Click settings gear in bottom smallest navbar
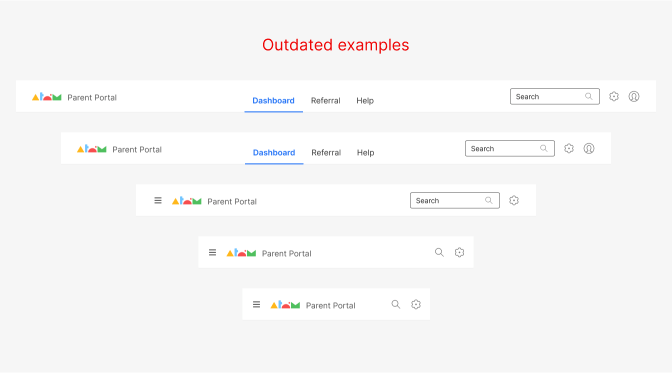 click(416, 304)
